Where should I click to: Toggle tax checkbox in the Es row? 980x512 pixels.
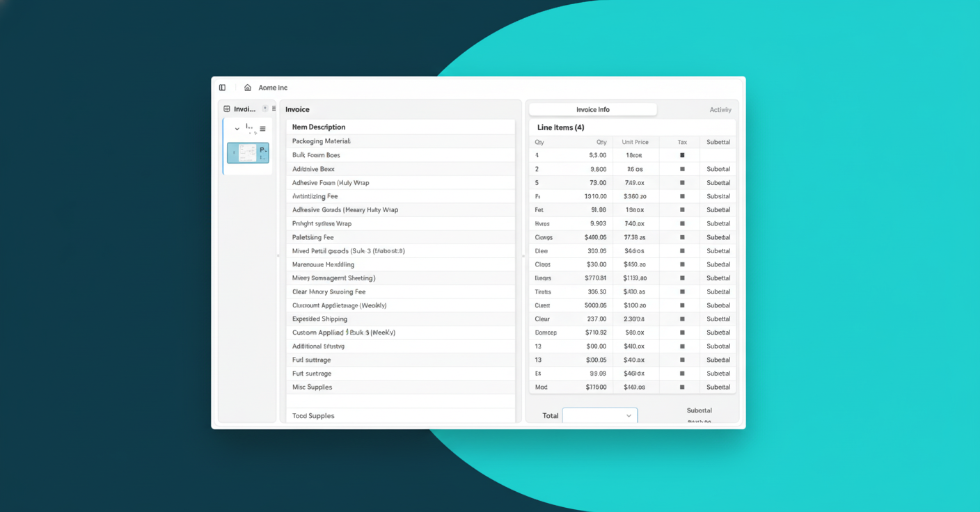(x=682, y=374)
